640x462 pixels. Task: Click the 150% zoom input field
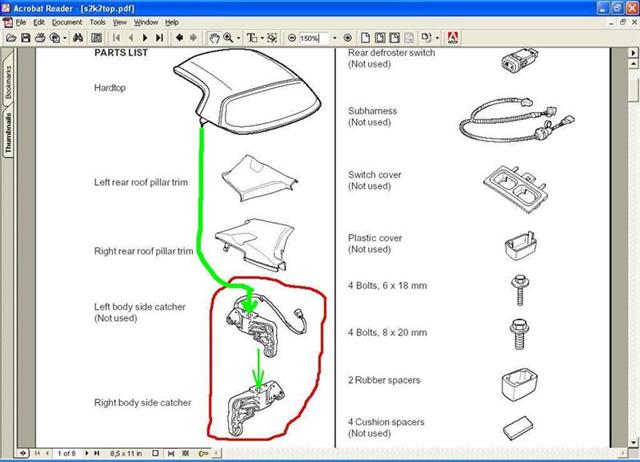click(313, 38)
